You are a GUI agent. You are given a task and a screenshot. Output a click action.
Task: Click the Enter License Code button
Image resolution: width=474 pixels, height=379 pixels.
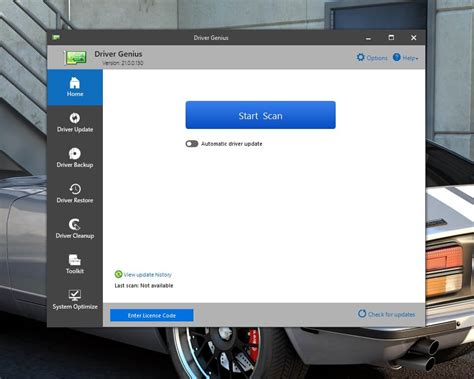click(152, 315)
